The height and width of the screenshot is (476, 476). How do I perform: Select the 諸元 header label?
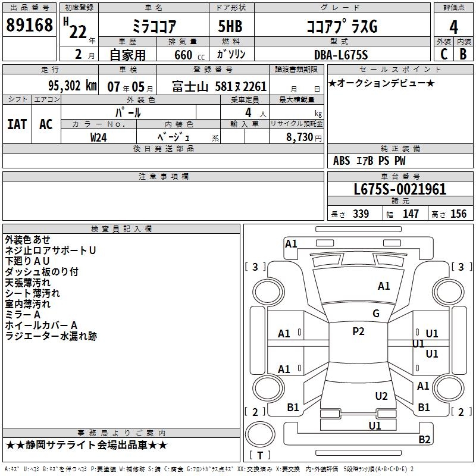coord(400,201)
